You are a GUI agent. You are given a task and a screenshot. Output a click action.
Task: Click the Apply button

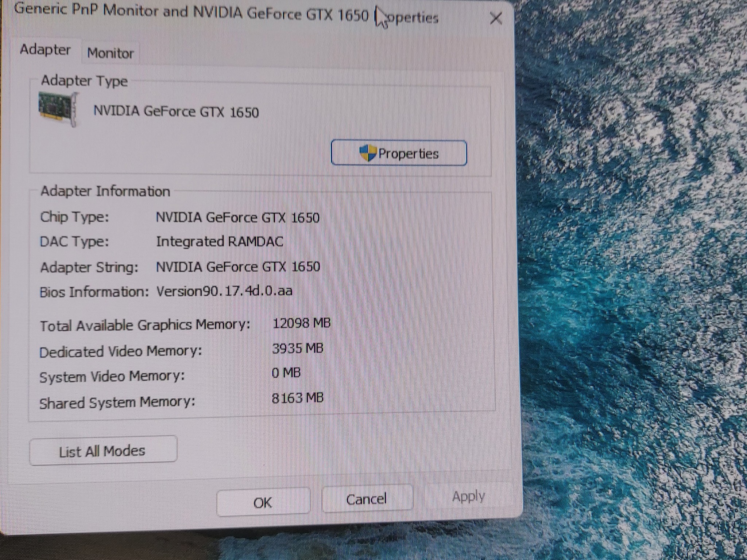pos(469,497)
